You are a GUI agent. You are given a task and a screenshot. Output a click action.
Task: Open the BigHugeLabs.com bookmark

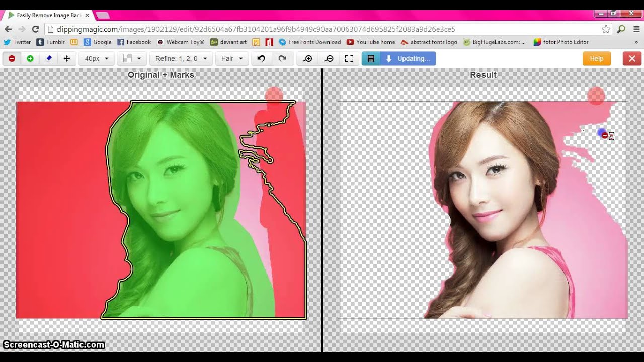click(x=495, y=42)
